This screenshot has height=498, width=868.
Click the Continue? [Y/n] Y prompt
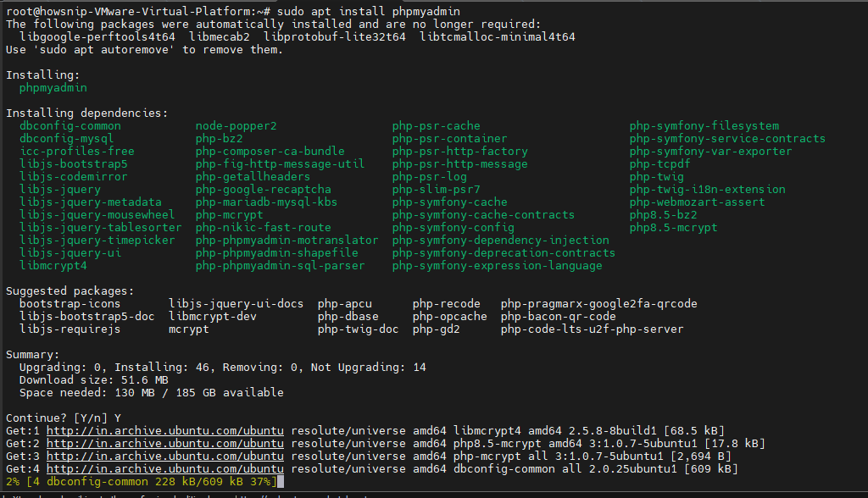pos(64,419)
